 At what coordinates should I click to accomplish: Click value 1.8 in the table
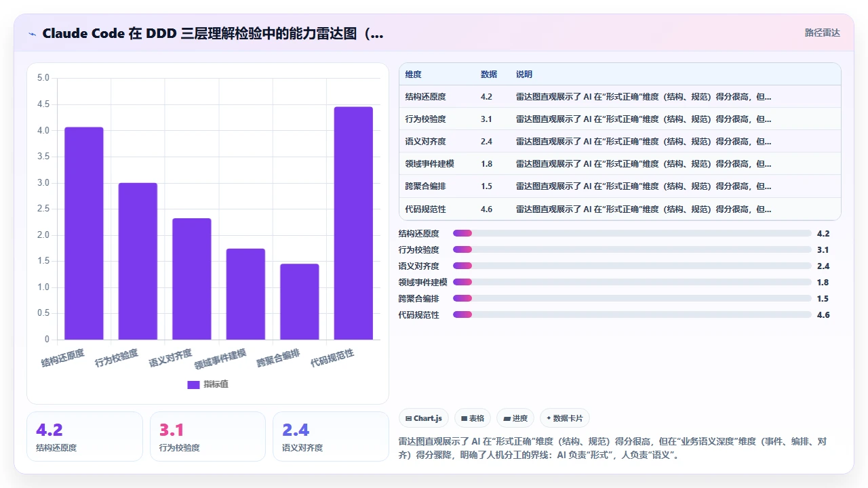coord(486,164)
